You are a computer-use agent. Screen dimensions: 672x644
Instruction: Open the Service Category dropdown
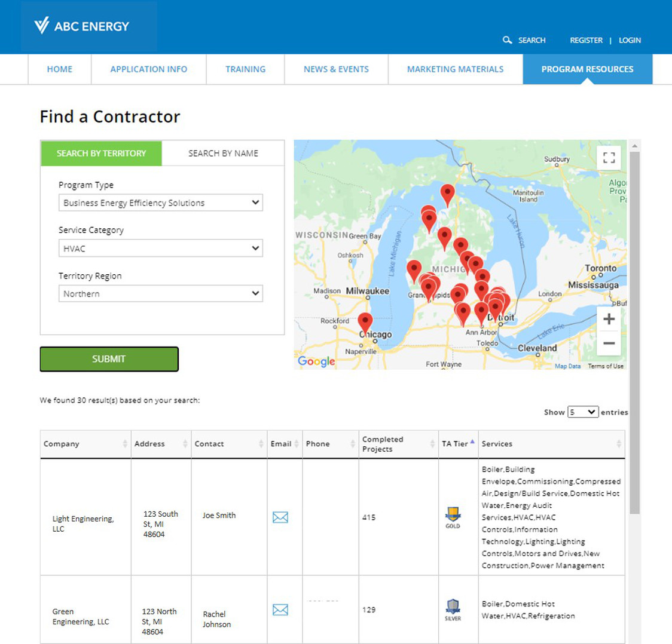160,248
